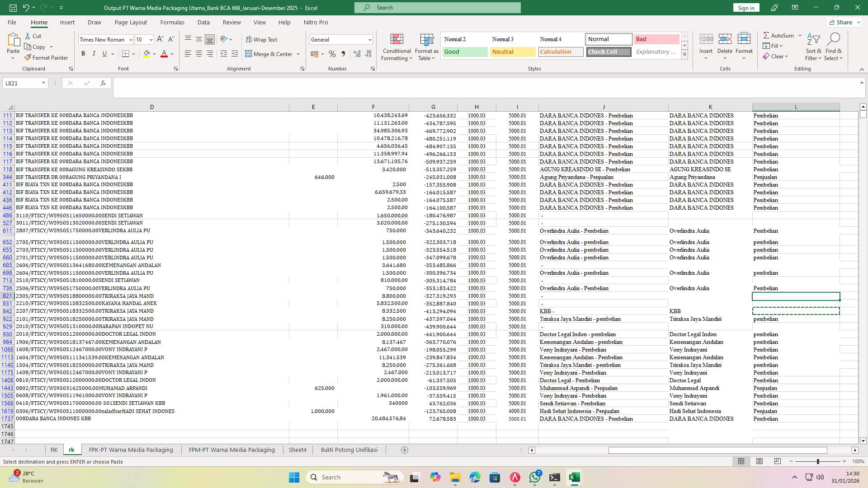Open Conditional Formatting options
The height and width of the screenshot is (488, 868).
click(396, 47)
